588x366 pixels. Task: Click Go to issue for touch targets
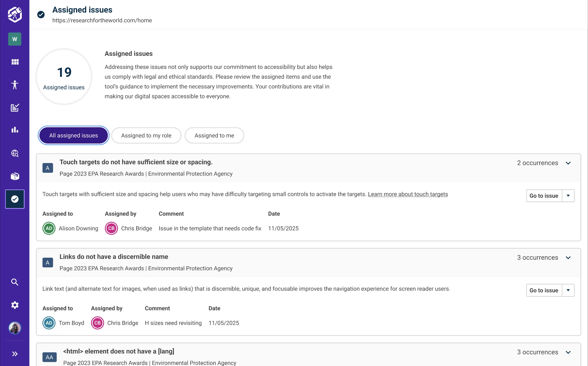[x=544, y=196]
